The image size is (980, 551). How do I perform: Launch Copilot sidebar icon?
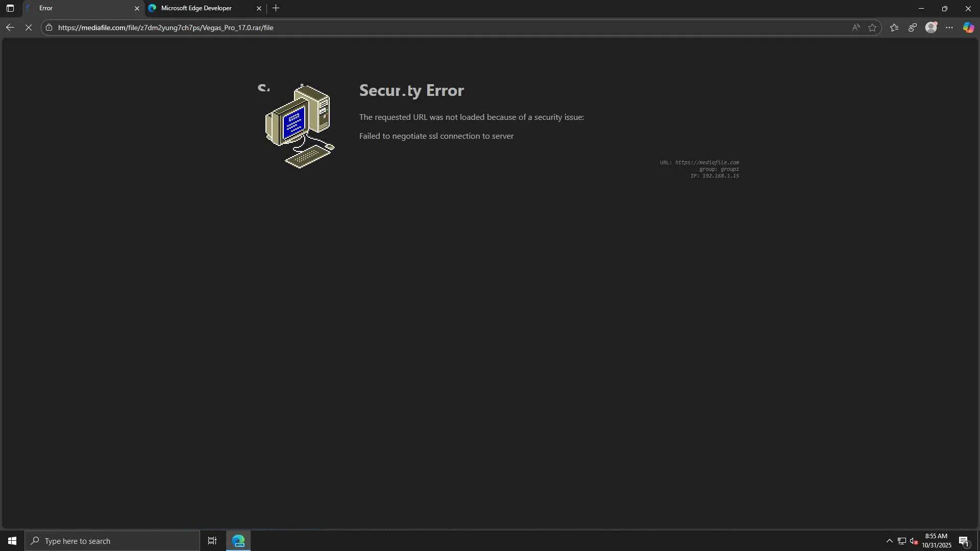tap(968, 28)
